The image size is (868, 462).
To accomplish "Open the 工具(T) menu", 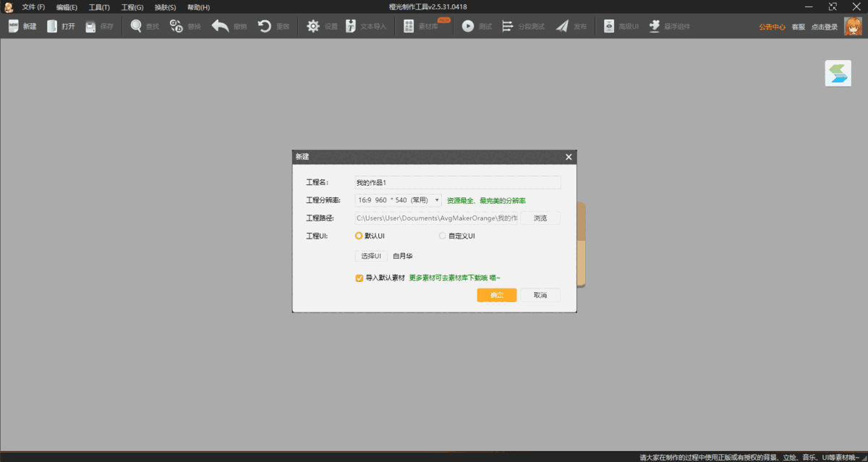I will [98, 7].
